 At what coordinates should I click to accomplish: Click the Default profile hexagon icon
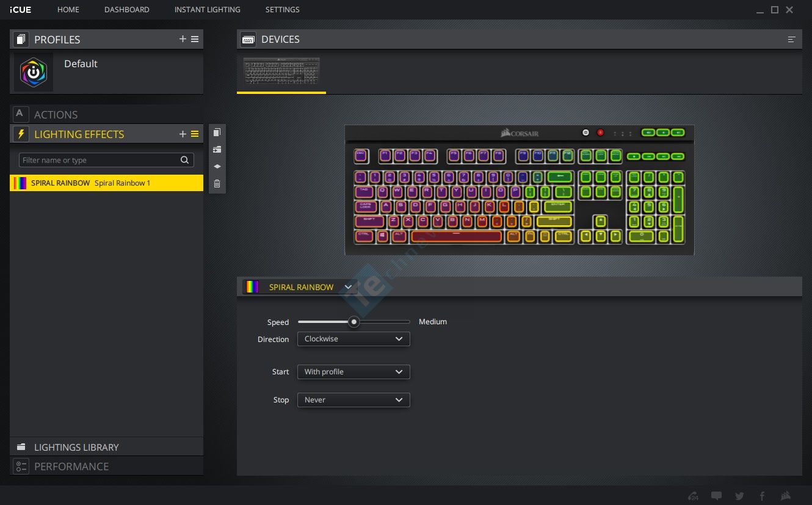coord(34,72)
